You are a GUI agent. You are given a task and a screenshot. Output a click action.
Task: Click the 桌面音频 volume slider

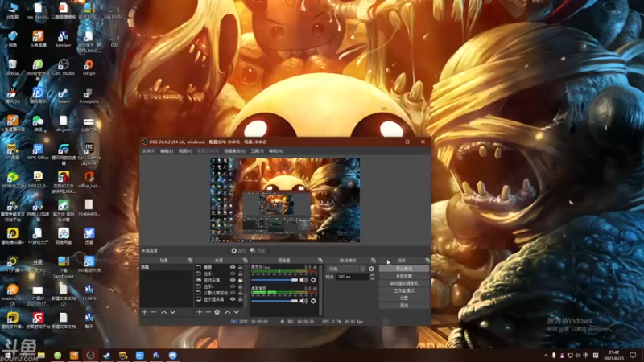pos(275,301)
